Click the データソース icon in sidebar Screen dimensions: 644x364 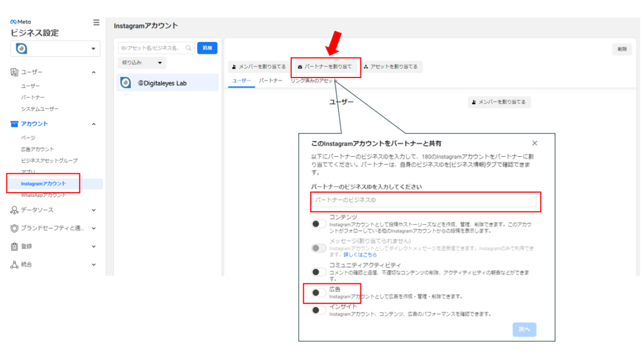[x=14, y=210]
